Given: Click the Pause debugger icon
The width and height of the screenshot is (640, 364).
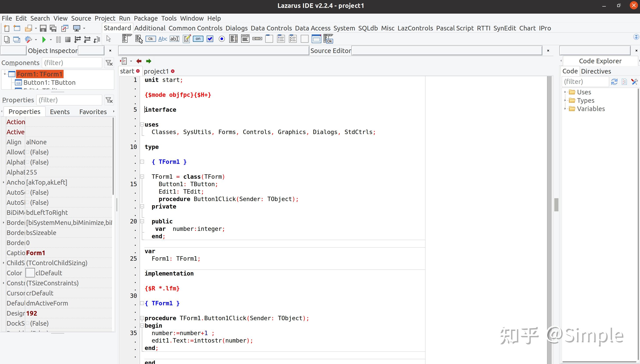Looking at the screenshot, I should click(58, 39).
